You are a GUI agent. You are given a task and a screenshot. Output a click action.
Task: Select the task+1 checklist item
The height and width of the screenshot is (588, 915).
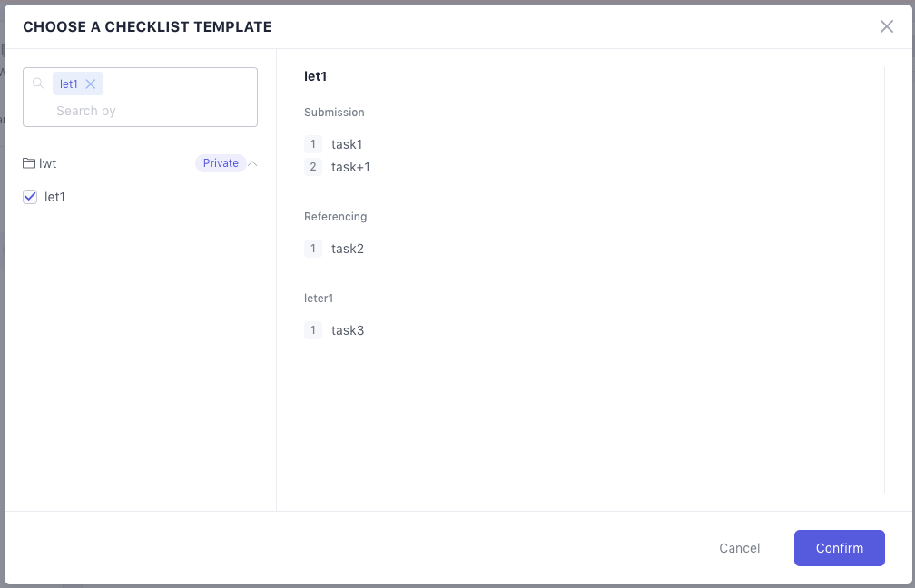point(350,167)
